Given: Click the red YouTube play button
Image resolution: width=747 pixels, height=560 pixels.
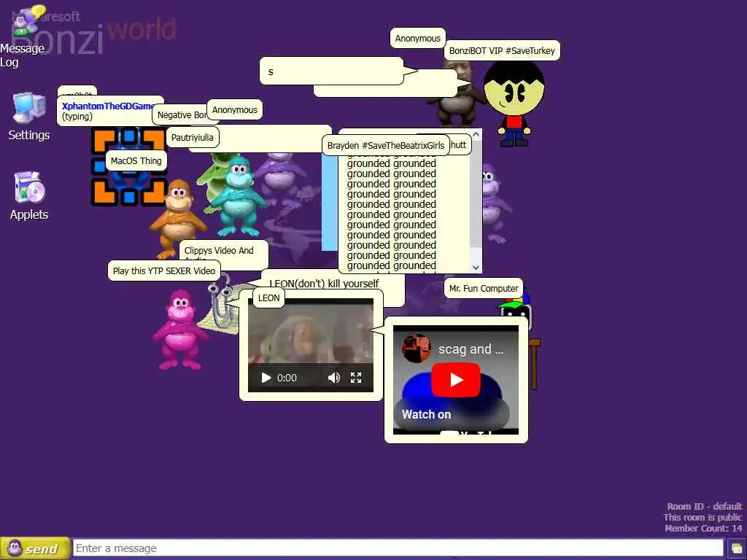Looking at the screenshot, I should click(x=456, y=379).
